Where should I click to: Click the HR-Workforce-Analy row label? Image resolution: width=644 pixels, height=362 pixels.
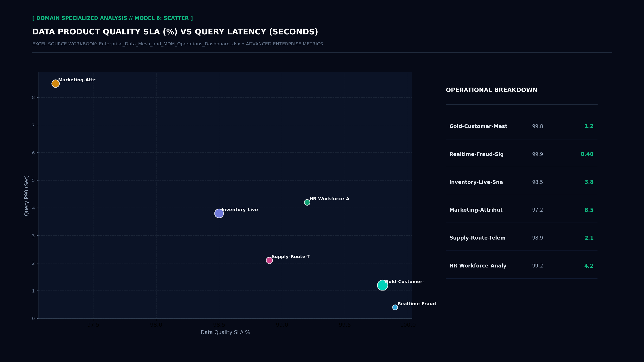(478, 266)
